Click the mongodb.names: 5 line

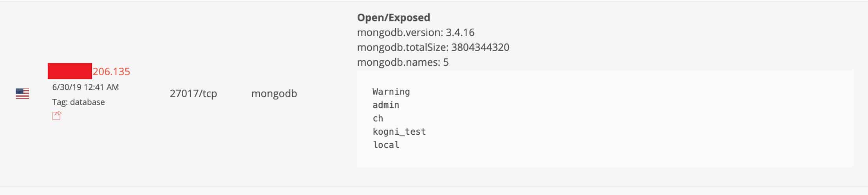403,62
